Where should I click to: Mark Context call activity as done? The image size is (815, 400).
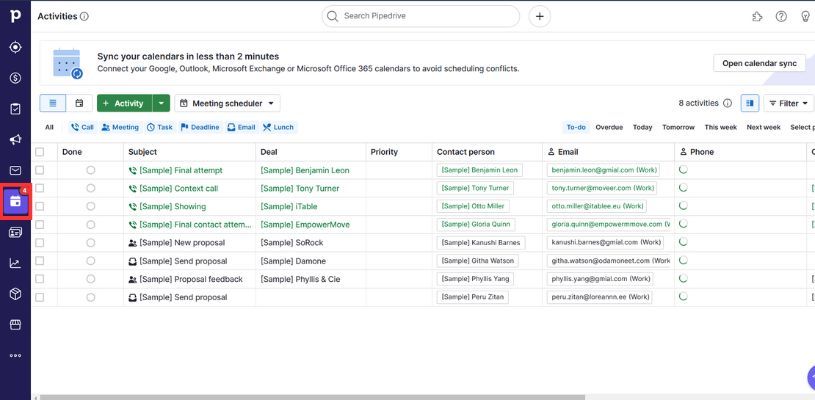point(90,188)
